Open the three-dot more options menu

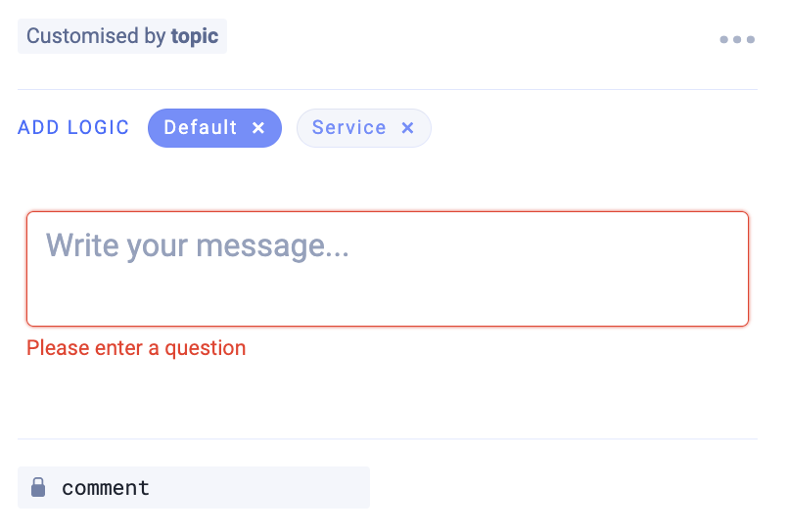pyautogui.click(x=736, y=40)
